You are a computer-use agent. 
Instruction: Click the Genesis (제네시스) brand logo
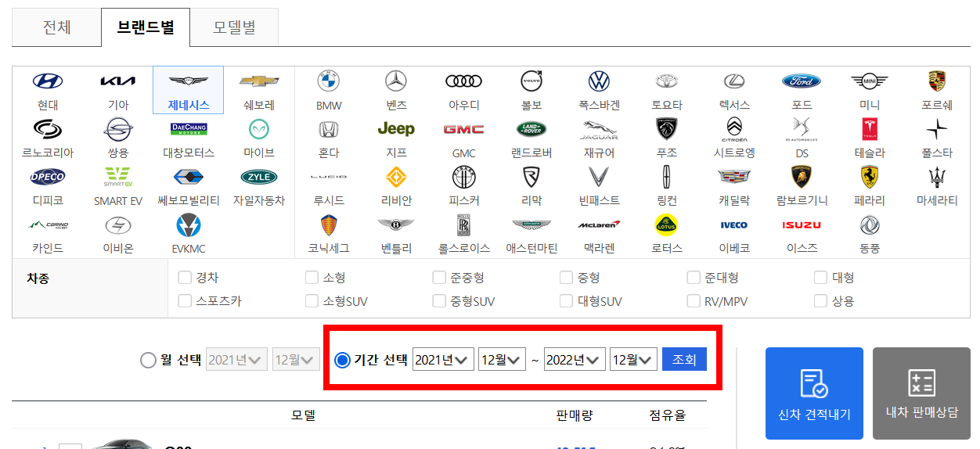(189, 81)
